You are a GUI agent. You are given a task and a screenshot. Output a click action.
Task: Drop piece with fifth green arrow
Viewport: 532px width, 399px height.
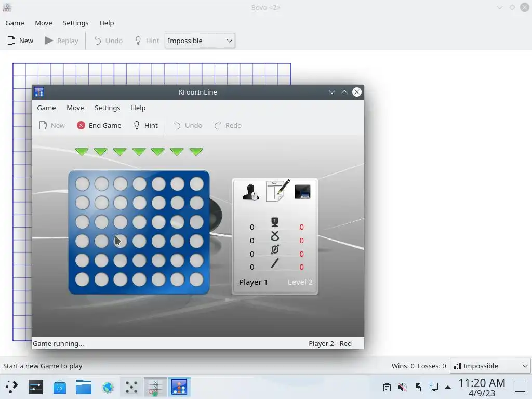pos(158,151)
